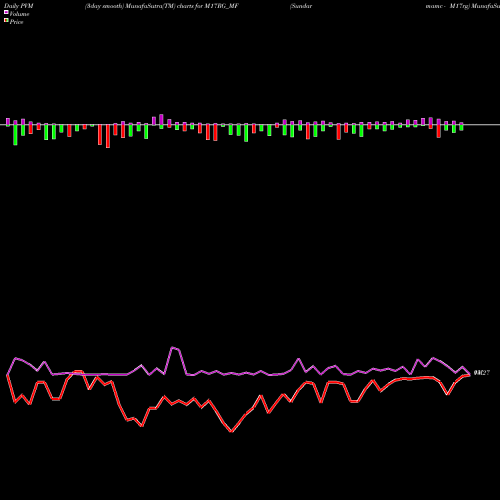Click the Sundar text in header
The width and height of the screenshot is (500, 500).
click(x=301, y=6)
